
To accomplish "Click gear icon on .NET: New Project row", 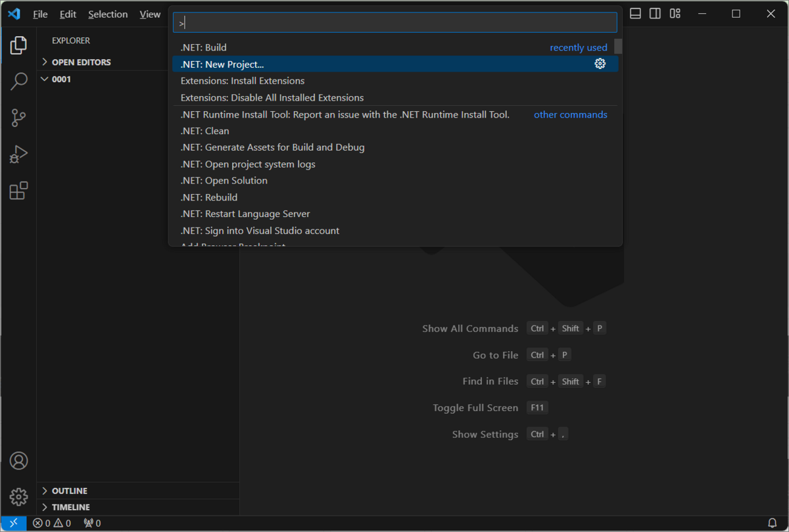I will pyautogui.click(x=600, y=64).
